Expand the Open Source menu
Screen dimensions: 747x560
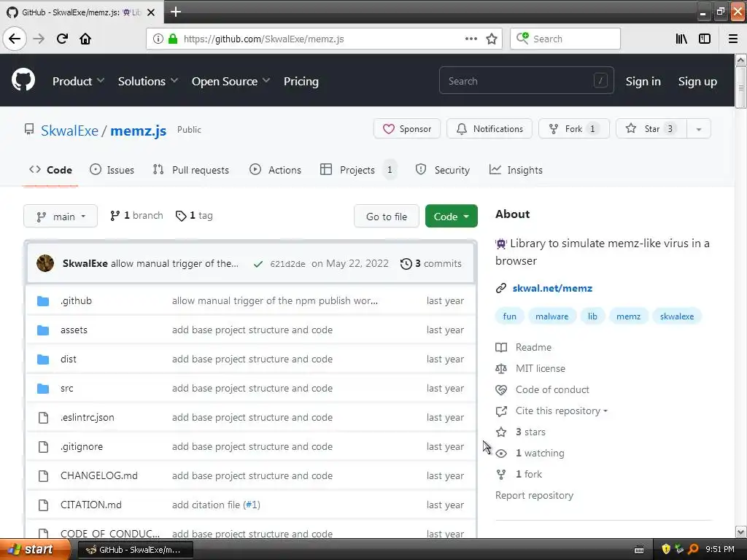pyautogui.click(x=231, y=82)
